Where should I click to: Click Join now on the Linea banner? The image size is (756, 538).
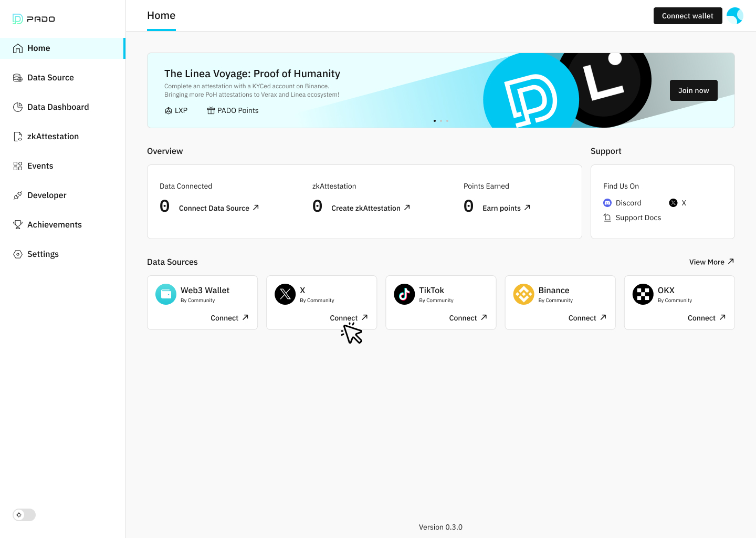(694, 90)
